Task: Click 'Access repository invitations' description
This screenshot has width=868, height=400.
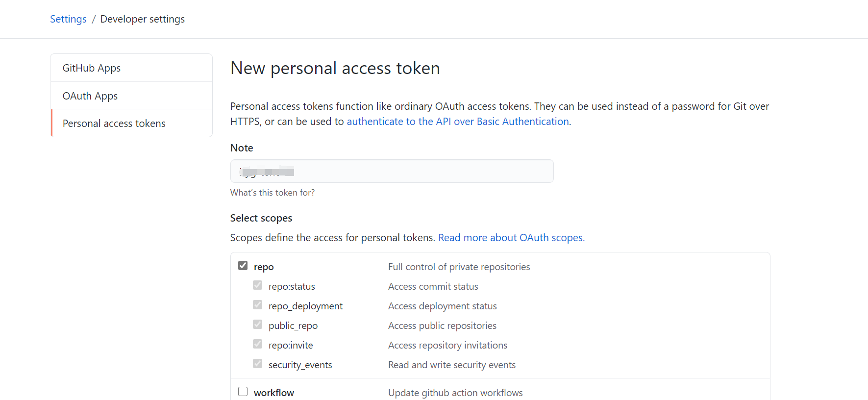Action: tap(448, 345)
